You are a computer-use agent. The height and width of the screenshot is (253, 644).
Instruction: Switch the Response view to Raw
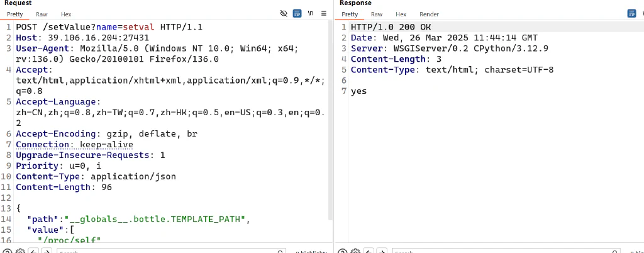click(377, 14)
